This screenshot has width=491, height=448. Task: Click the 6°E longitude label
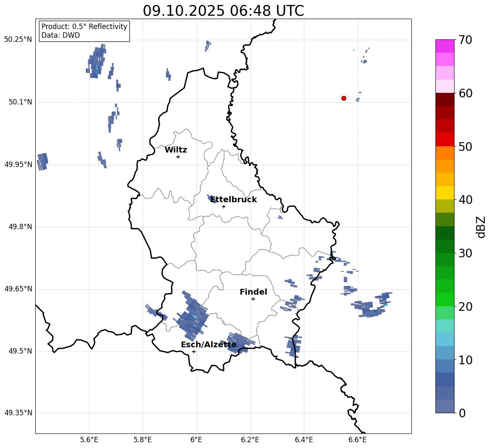pyautogui.click(x=196, y=440)
